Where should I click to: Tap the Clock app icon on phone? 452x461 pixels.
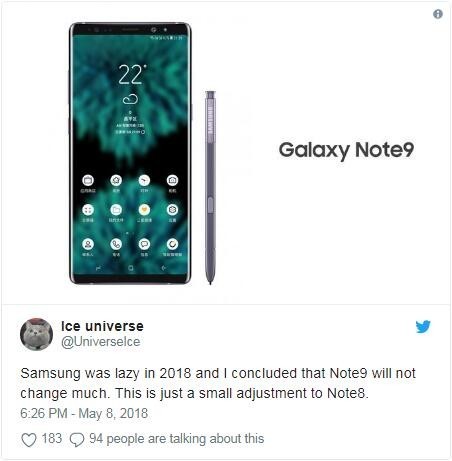144,180
